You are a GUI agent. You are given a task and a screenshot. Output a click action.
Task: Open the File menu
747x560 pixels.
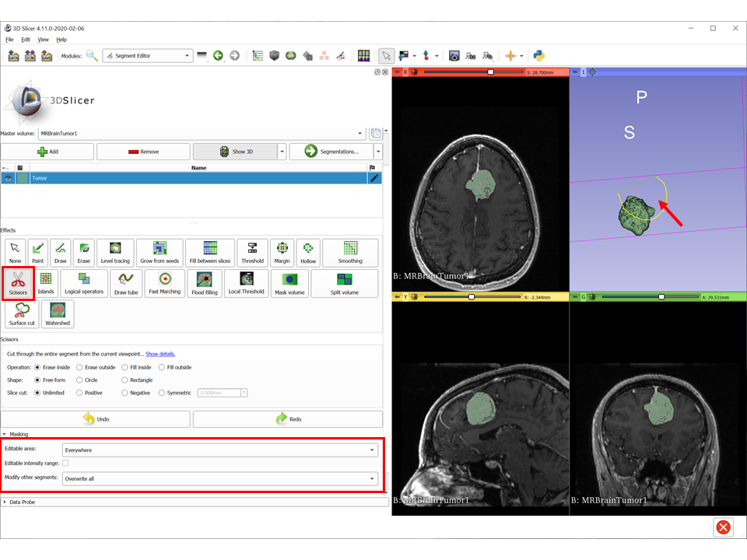coord(9,40)
